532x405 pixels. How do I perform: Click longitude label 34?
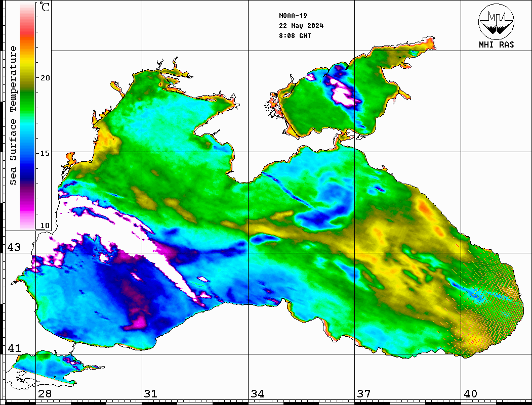click(x=257, y=393)
